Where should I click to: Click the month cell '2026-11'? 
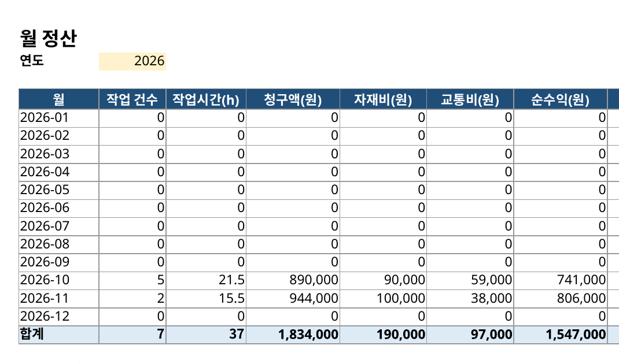tap(59, 299)
